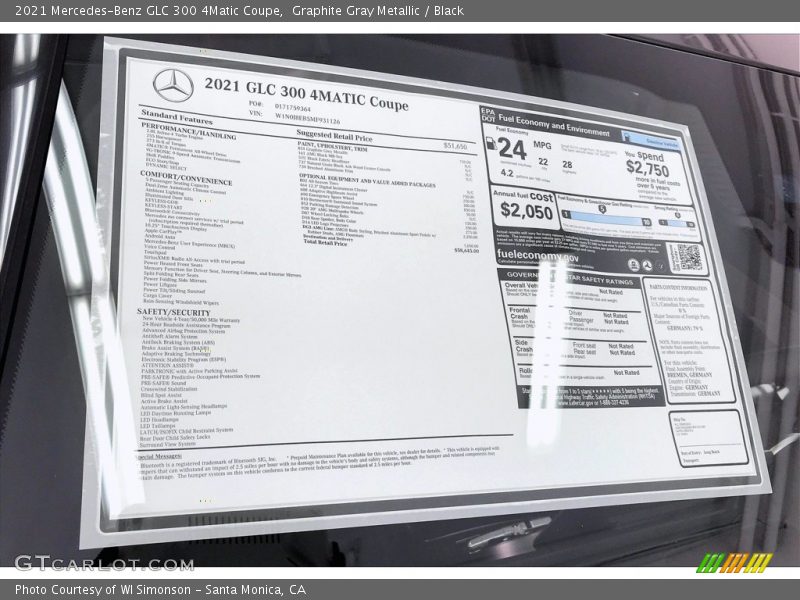Click "OPTIONAL EQUIPMENT AND VALUE ADDED PACKAGES" heading

367,181
